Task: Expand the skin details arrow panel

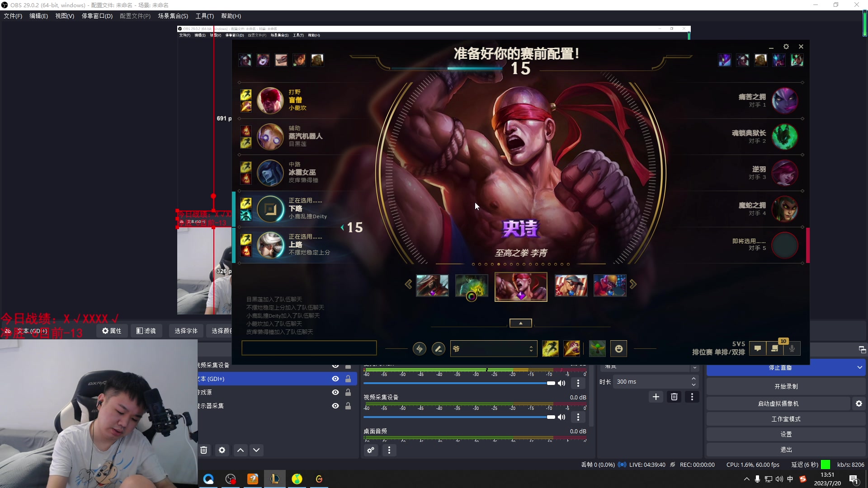Action: click(x=521, y=323)
